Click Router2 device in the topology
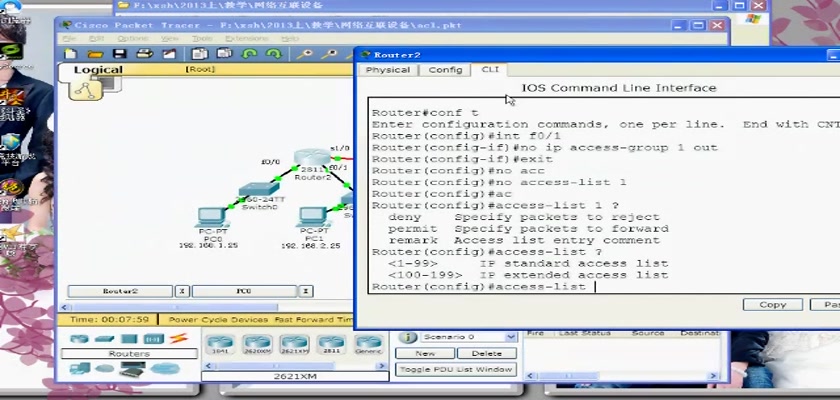Viewport: 840px width, 400px height. point(312,159)
